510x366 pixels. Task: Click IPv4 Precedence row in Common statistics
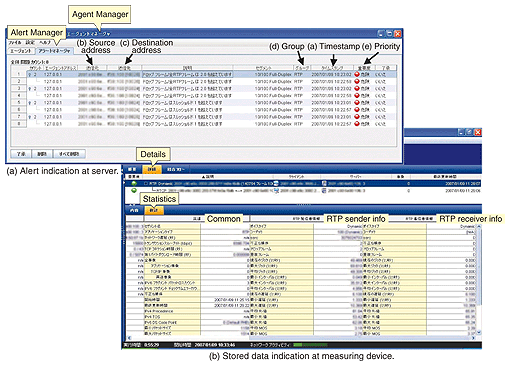point(197,311)
